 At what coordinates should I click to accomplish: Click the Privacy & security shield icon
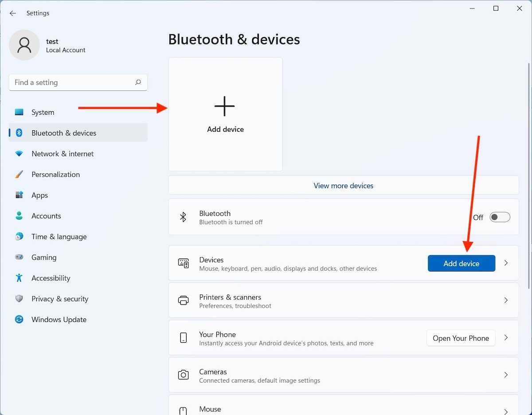click(19, 299)
